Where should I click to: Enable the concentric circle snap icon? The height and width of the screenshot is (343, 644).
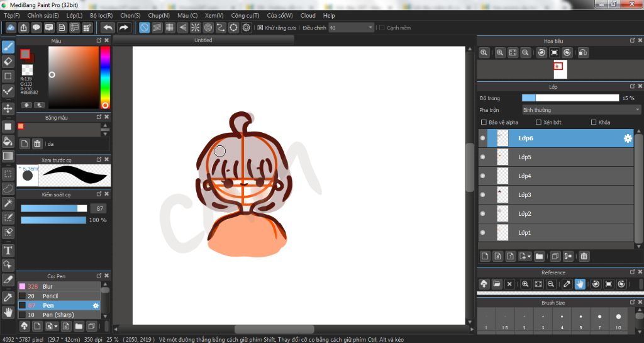tap(208, 28)
